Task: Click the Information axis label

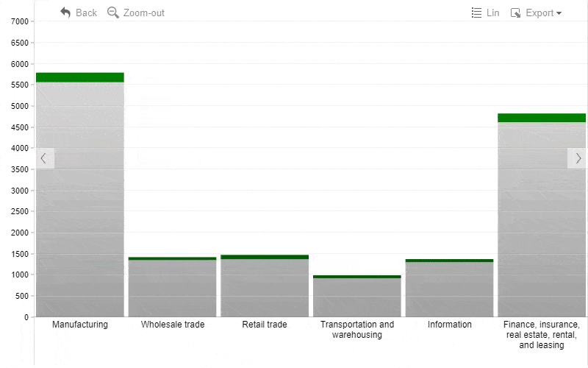Action: pyautogui.click(x=449, y=325)
